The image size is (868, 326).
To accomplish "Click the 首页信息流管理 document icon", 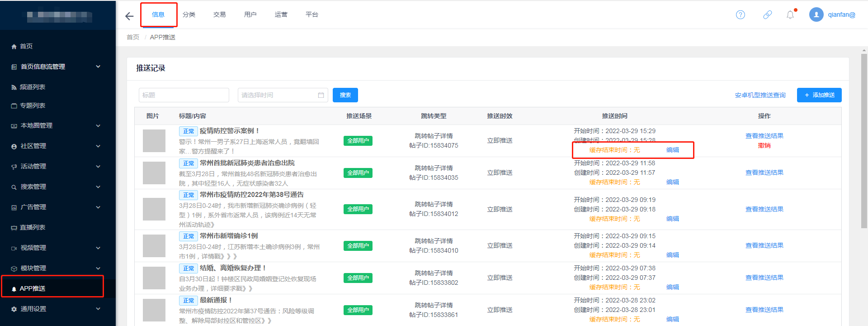I will (14, 67).
